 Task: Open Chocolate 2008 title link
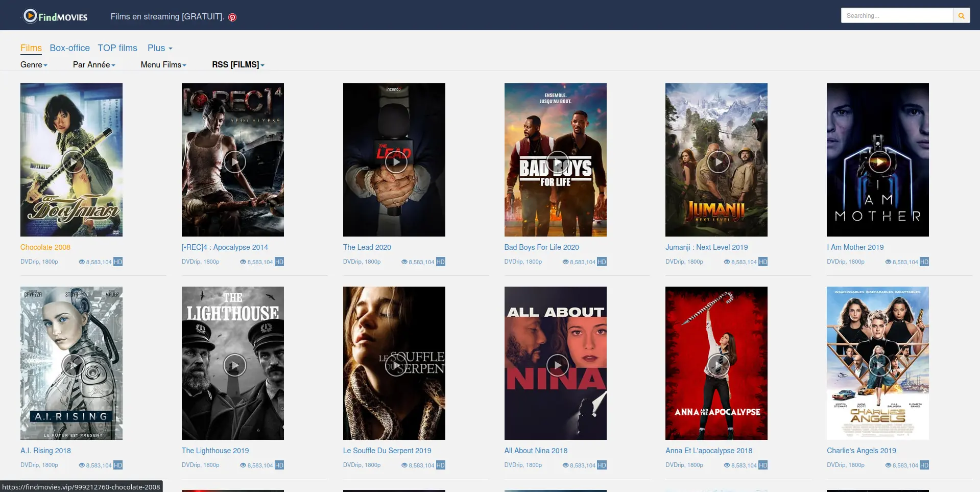(45, 247)
